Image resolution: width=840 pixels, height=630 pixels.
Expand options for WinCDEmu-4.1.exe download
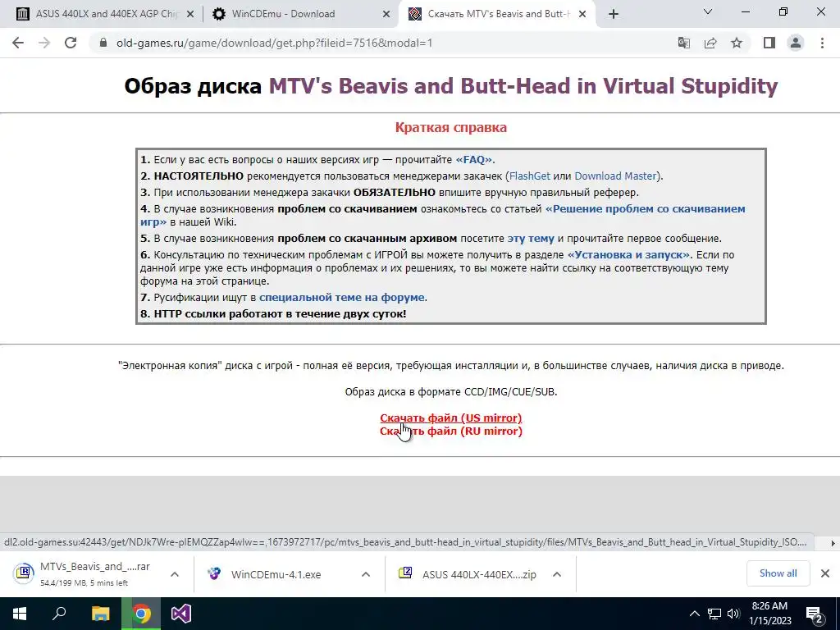pyautogui.click(x=366, y=574)
